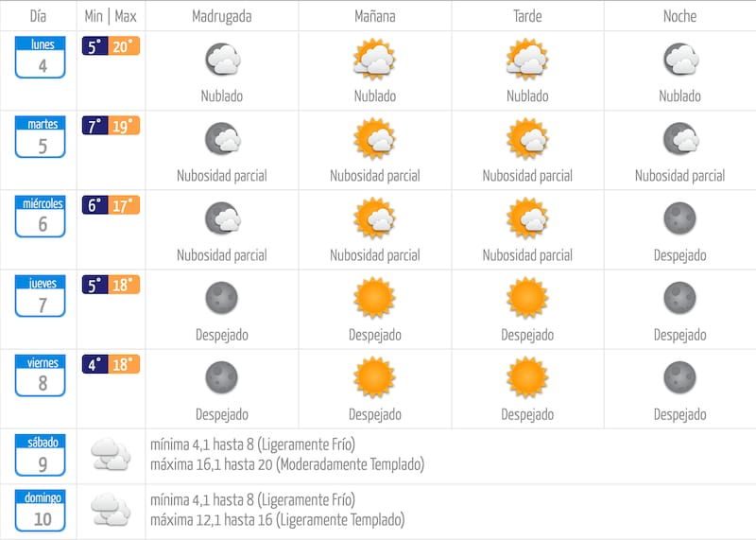Screen dimensions: 756x540
Task: Click Sunday's cloud forecast icon
Action: [111, 510]
